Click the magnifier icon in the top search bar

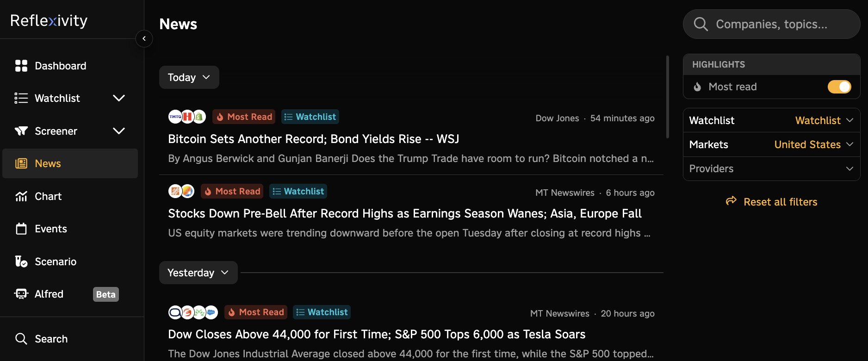click(701, 24)
